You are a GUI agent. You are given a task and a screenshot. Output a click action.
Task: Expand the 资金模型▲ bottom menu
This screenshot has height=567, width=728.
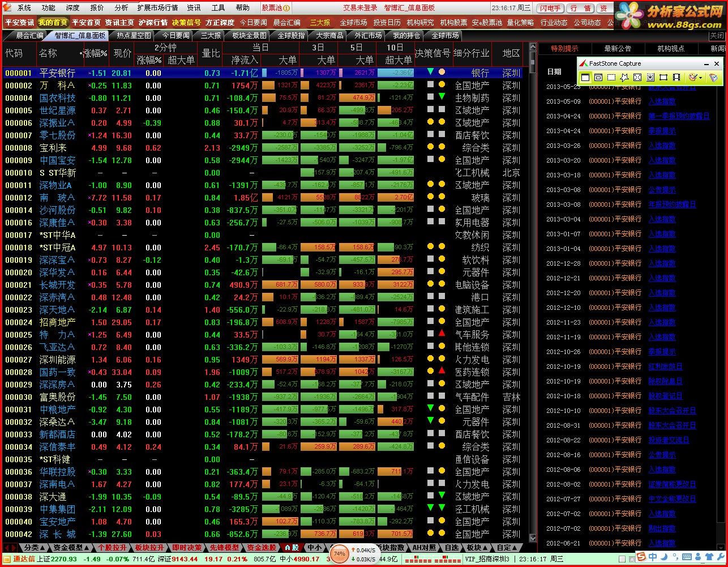pos(71,548)
